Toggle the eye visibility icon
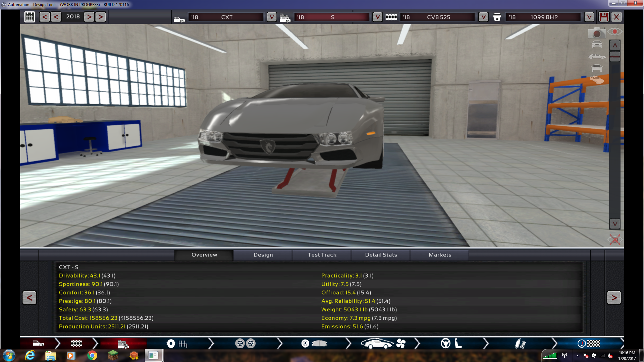The width and height of the screenshot is (644, 362). 615,32
